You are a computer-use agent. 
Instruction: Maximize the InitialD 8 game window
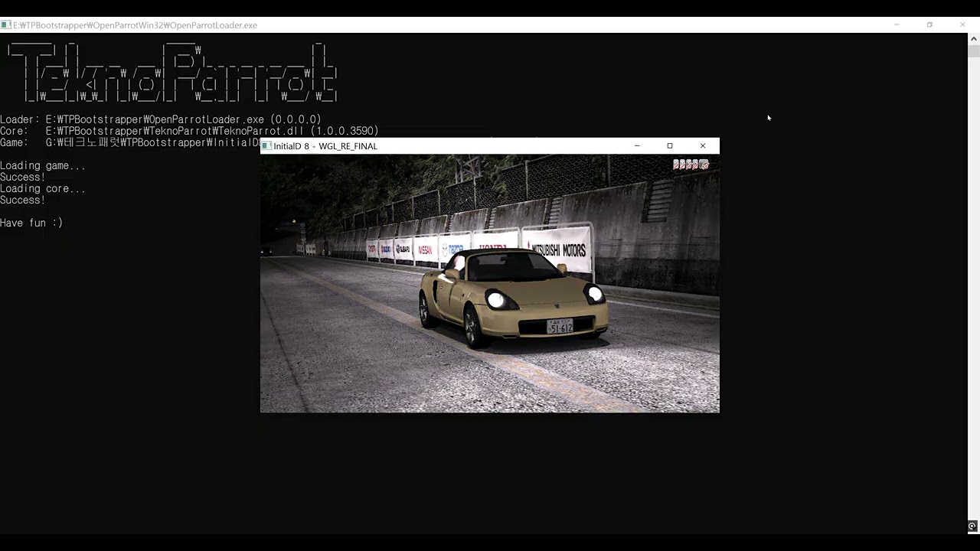pos(670,146)
